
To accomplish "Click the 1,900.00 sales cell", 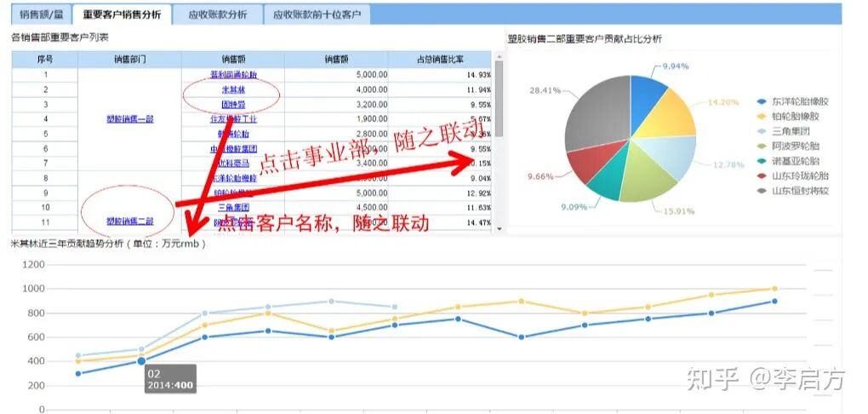I will pos(336,118).
